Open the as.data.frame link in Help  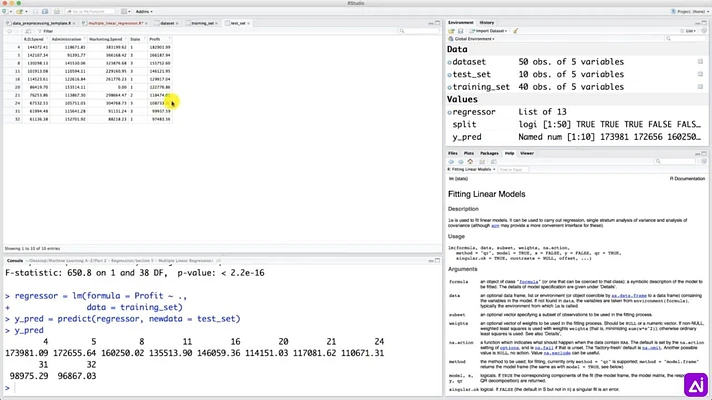pyautogui.click(x=629, y=296)
